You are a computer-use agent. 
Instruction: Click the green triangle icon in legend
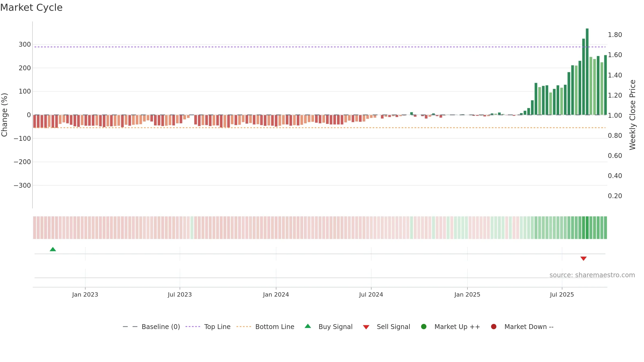(x=308, y=326)
